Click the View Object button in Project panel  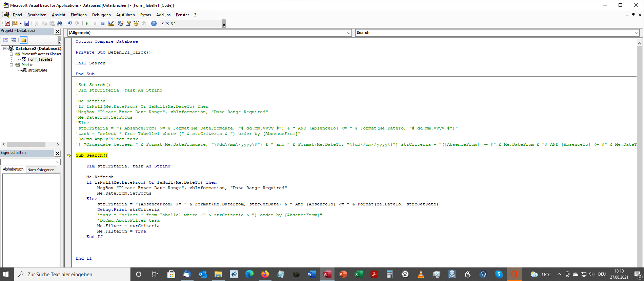click(x=14, y=40)
